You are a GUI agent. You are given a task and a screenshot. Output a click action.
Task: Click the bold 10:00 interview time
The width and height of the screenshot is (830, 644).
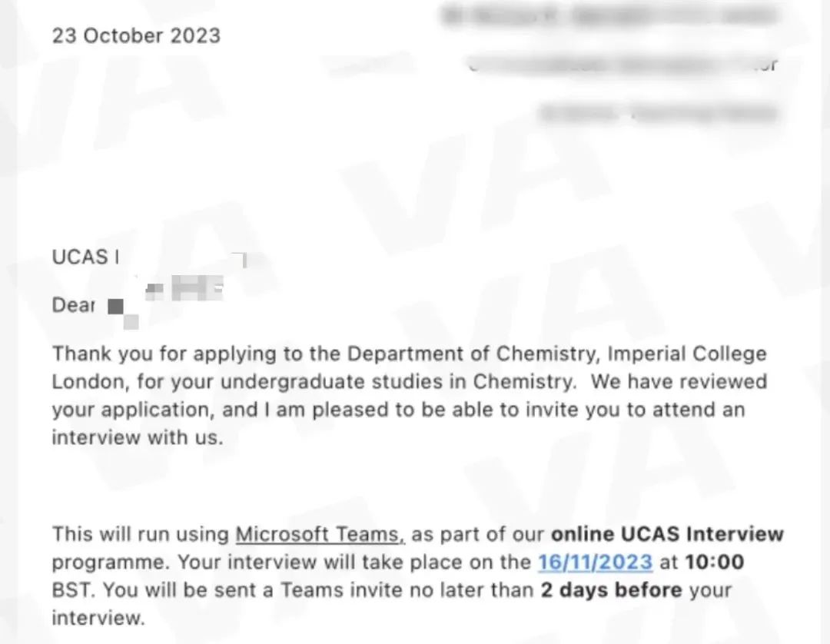[715, 562]
